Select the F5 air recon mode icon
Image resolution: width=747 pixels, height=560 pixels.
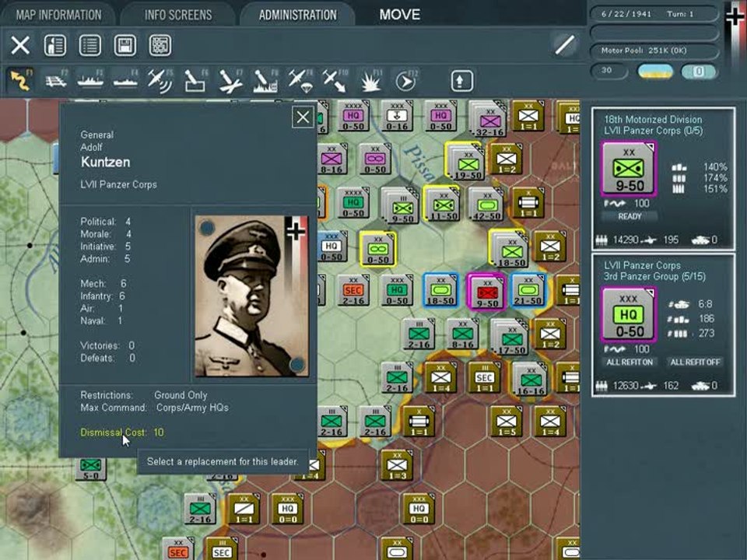(160, 80)
